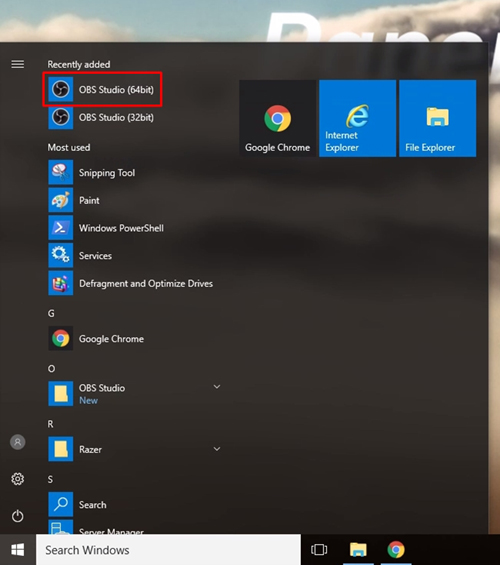
Task: Click the letter G section header
Action: point(51,313)
